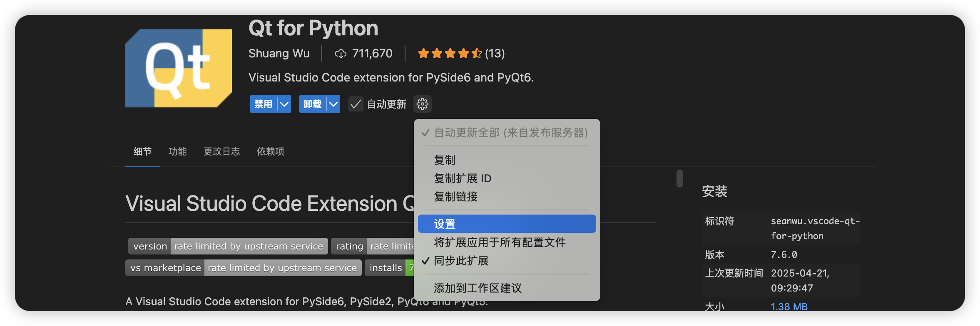
Task: Toggle 同步此扩展 checked menu item
Action: pyautogui.click(x=507, y=261)
